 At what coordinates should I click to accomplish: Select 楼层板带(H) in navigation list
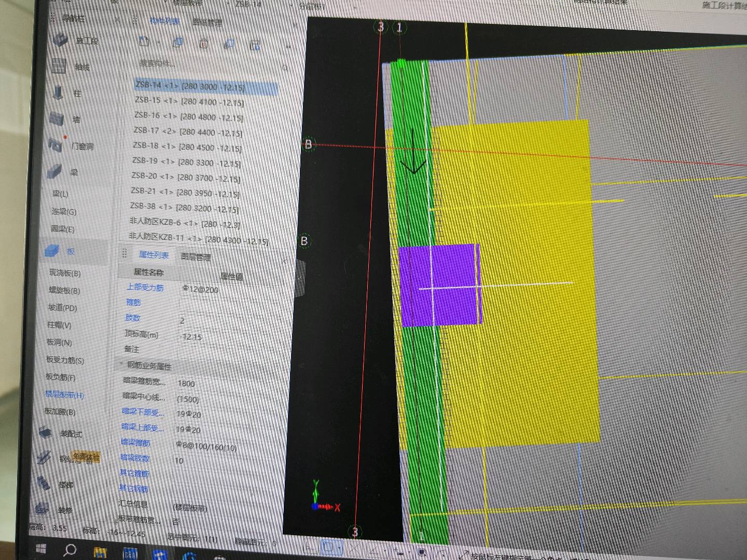[64, 395]
